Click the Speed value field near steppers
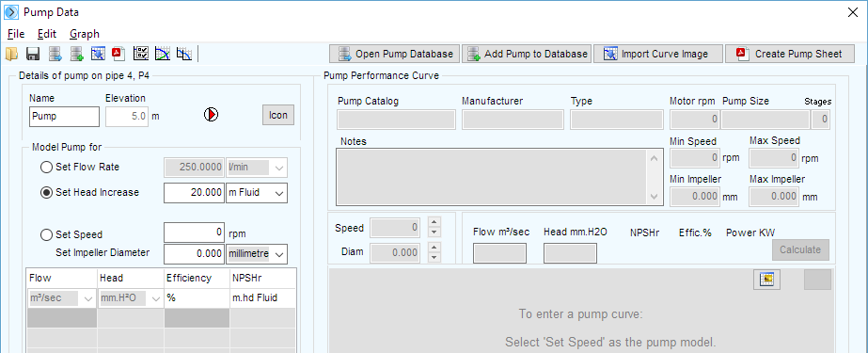The image size is (868, 353). coord(394,227)
